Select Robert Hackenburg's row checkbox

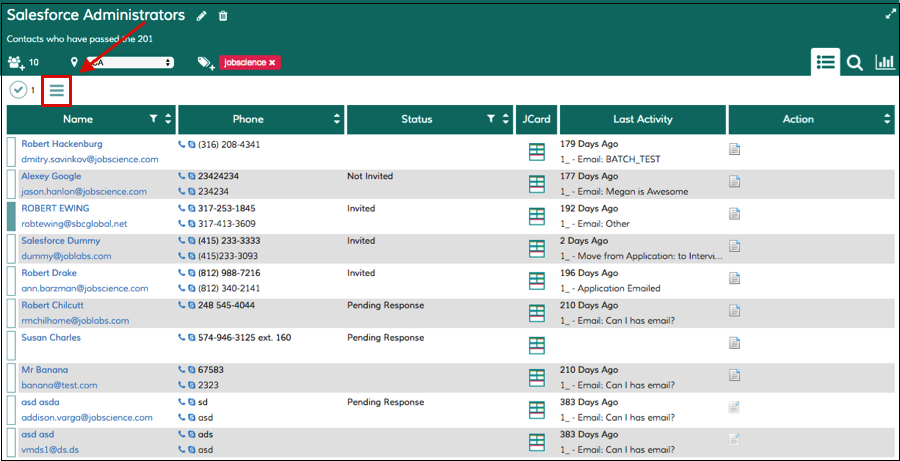(x=11, y=152)
